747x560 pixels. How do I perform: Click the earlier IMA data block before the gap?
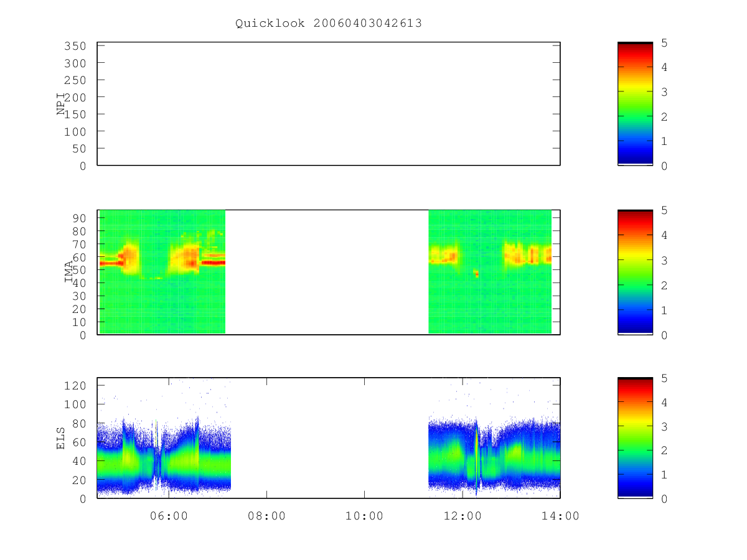[162, 272]
